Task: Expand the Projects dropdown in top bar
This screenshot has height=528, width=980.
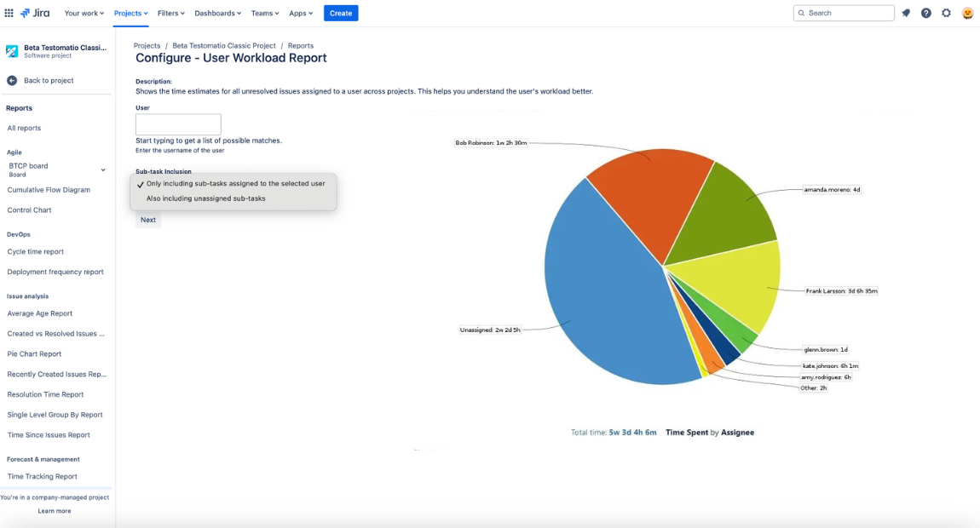Action: click(x=130, y=13)
